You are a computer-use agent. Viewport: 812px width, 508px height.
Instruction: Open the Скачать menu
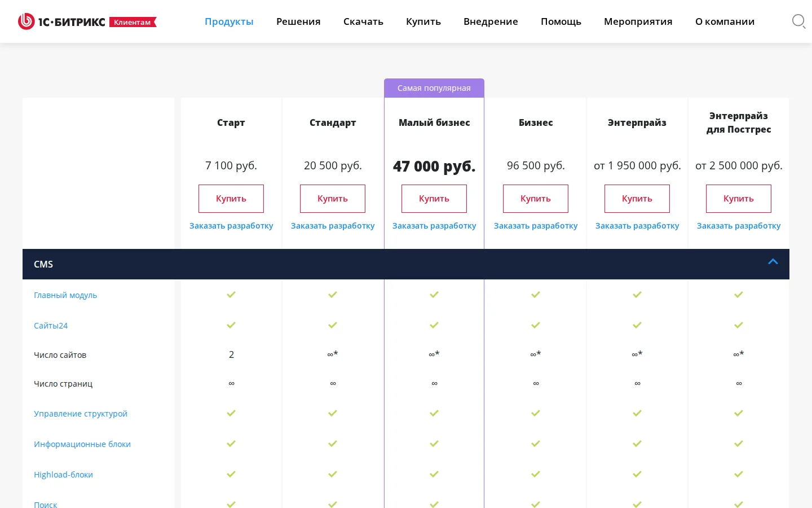[363, 21]
